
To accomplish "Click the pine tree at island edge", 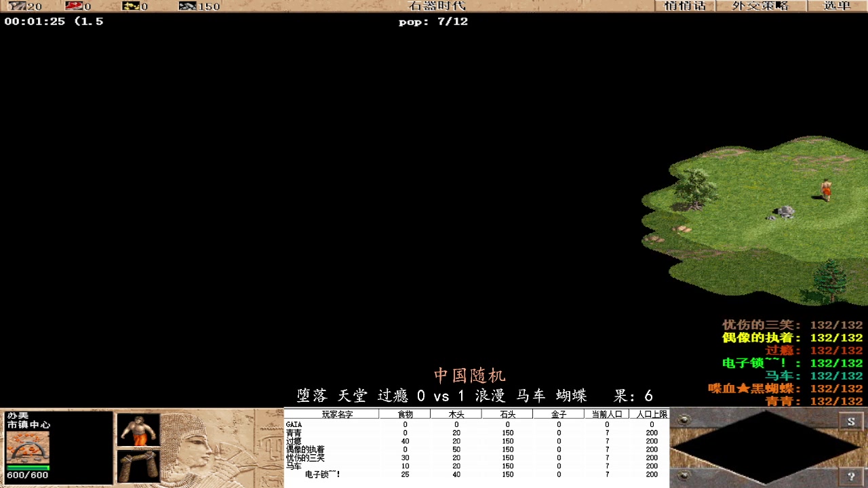I will tap(830, 279).
